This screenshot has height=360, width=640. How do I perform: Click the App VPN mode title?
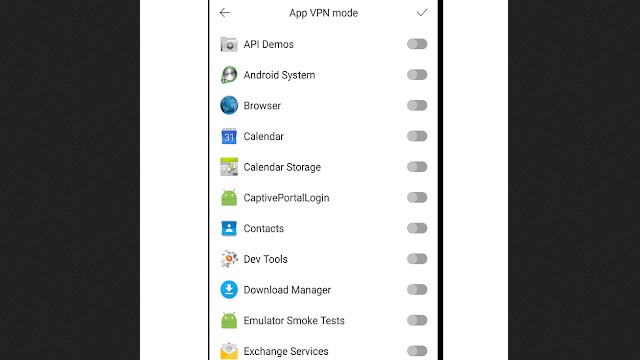click(x=323, y=13)
